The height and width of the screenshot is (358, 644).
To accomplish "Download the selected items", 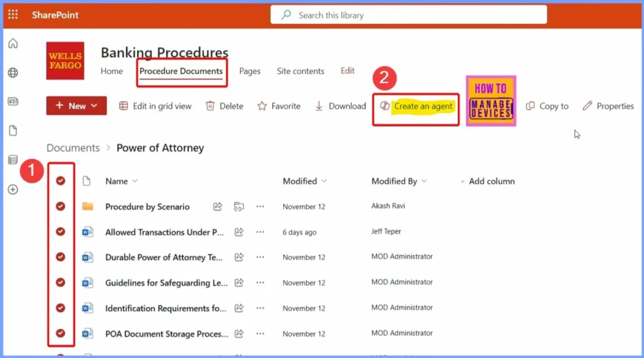I will (340, 106).
